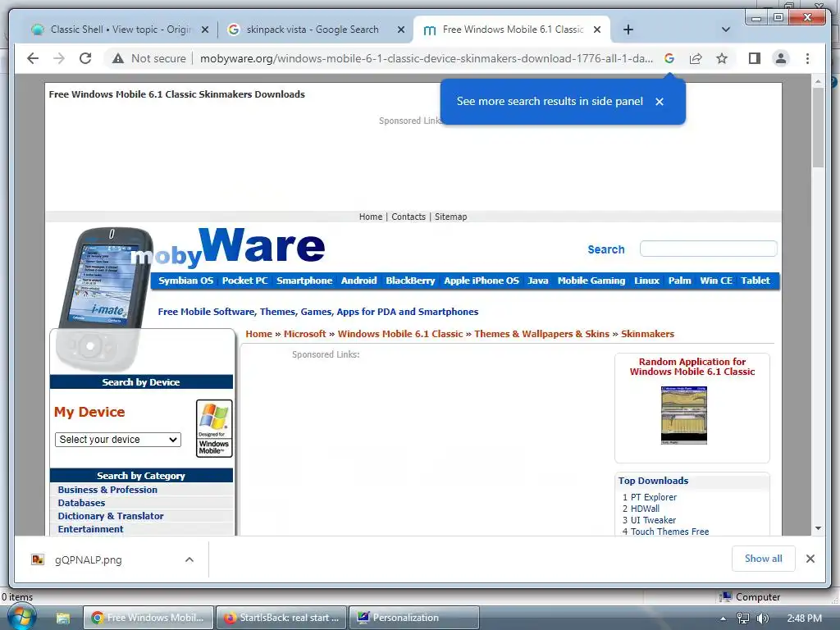Expand gQPNALP.png download options chevron
The height and width of the screenshot is (630, 840).
[x=189, y=559]
